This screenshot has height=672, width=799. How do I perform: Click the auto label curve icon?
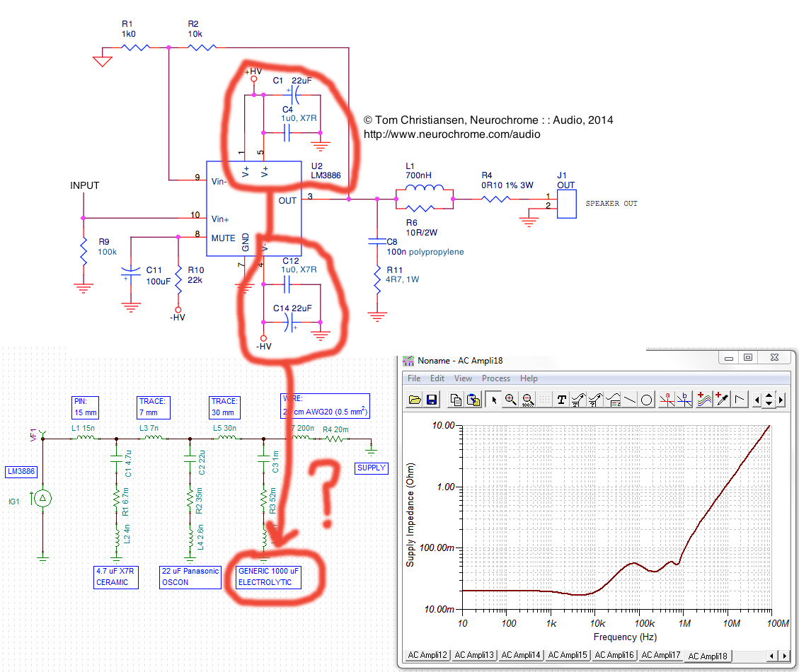pyautogui.click(x=578, y=400)
